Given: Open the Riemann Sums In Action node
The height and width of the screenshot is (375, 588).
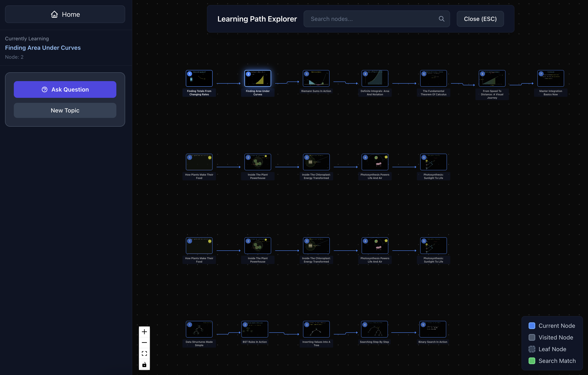Looking at the screenshot, I should (x=316, y=79).
